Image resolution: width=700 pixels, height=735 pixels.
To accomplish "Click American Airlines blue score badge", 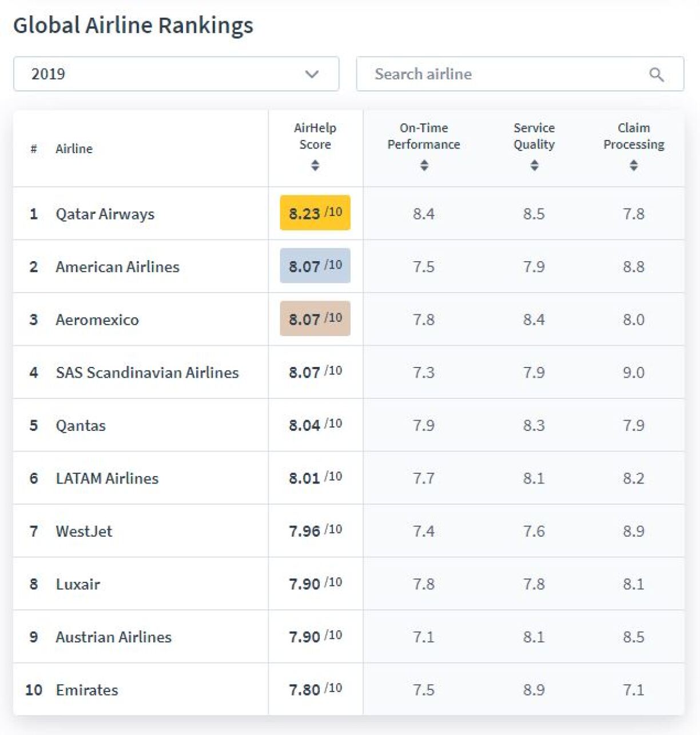I will [x=315, y=266].
